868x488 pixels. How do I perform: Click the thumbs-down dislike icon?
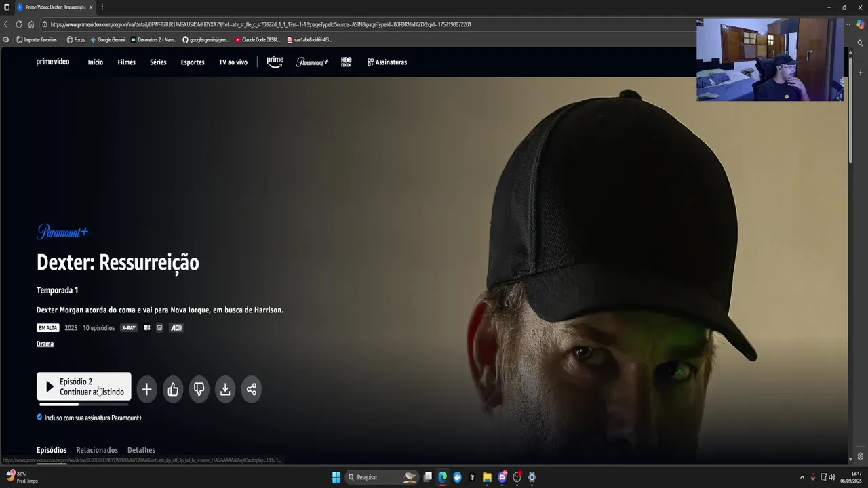199,389
